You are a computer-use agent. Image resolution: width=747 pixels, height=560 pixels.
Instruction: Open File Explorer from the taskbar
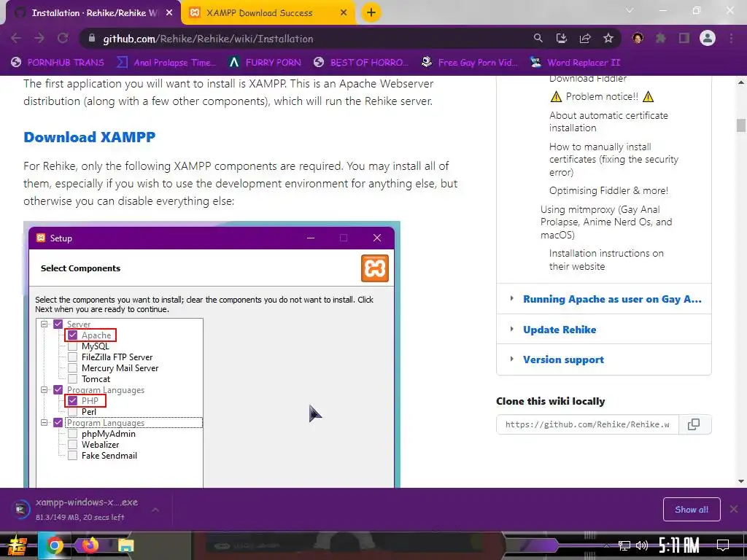pos(125,545)
